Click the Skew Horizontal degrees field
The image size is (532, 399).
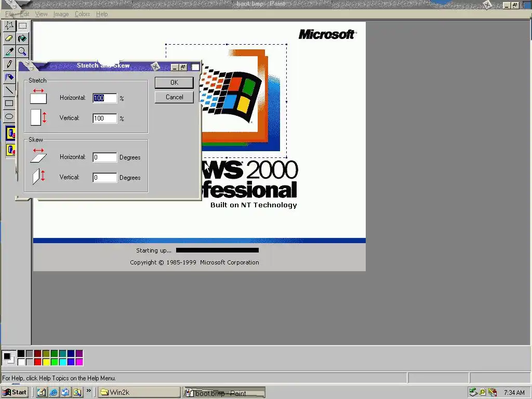105,157
